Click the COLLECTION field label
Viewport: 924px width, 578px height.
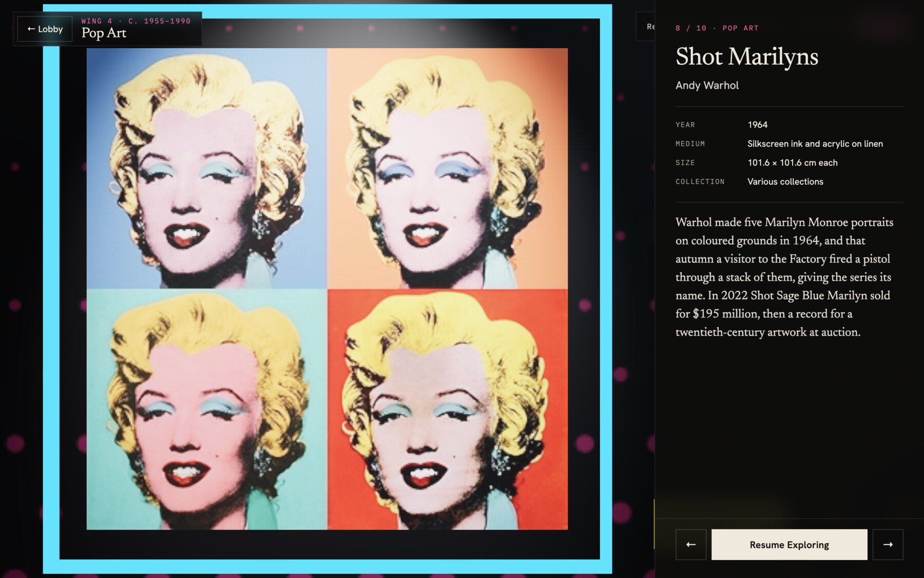[700, 182]
